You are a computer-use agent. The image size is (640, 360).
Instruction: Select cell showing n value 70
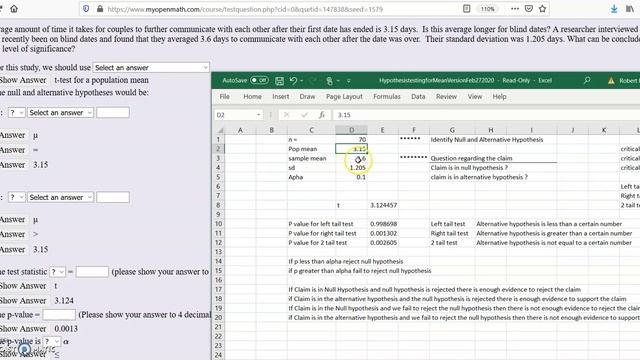click(x=351, y=140)
